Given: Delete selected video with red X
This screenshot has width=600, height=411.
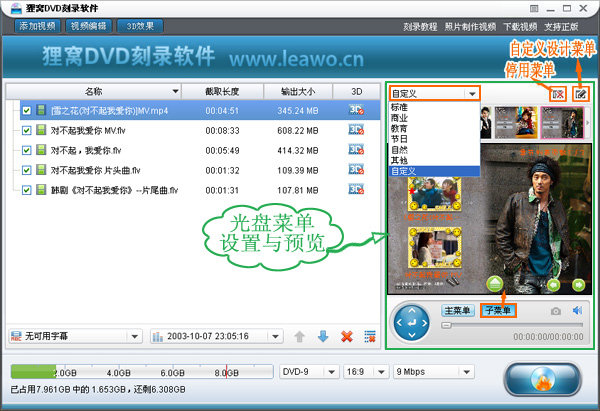Looking at the screenshot, I should (x=347, y=337).
